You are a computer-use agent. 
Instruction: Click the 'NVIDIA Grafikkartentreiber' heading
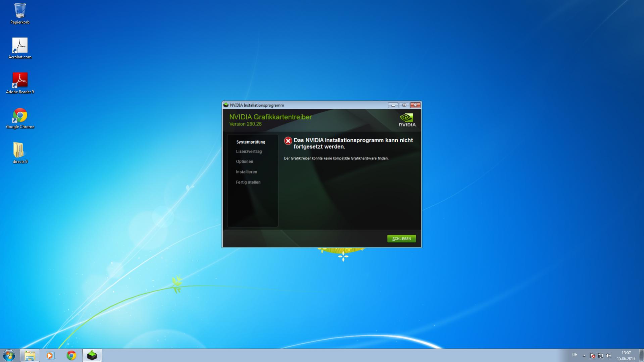[x=270, y=117]
